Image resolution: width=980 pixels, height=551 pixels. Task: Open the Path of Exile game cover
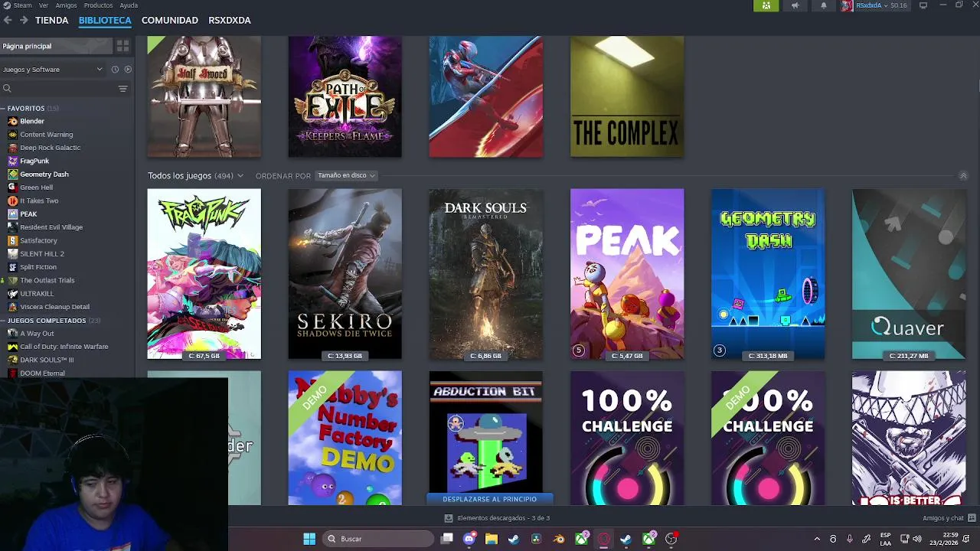(x=345, y=96)
